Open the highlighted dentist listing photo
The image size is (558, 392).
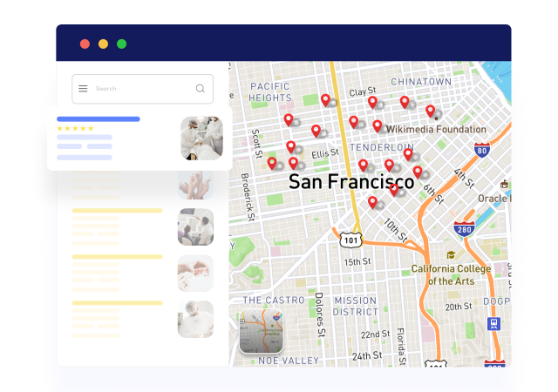click(x=201, y=138)
